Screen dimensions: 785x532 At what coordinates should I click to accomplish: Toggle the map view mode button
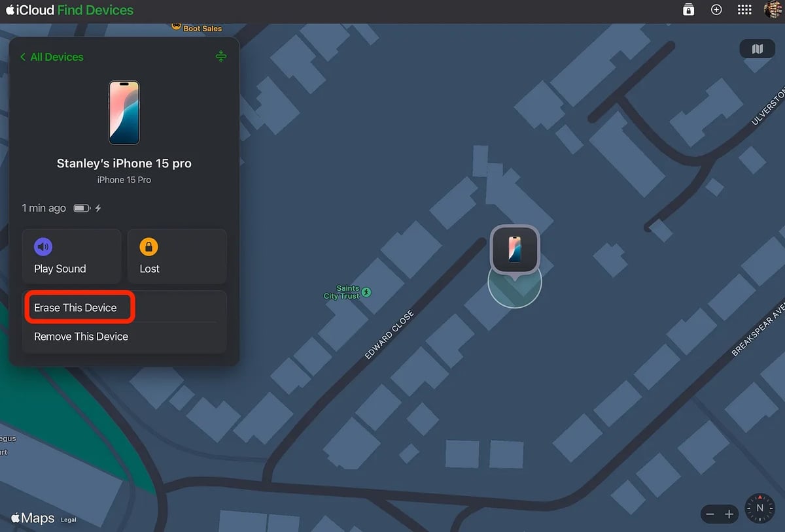[758, 49]
